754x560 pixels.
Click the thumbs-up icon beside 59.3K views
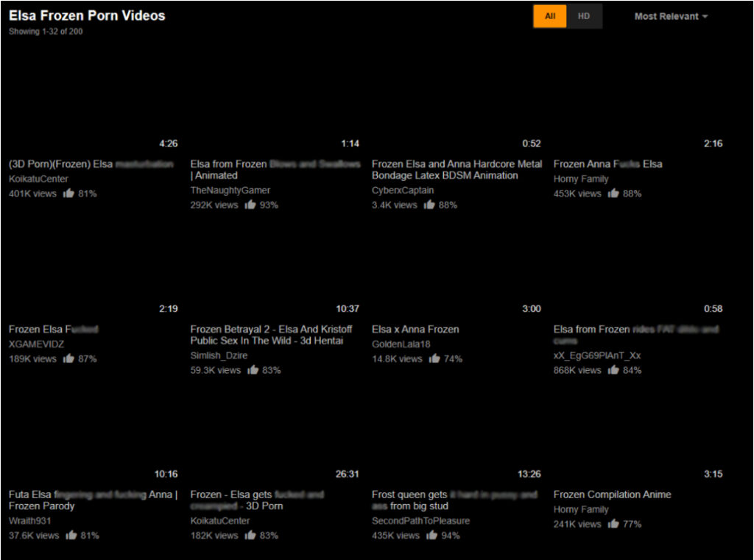coord(253,370)
